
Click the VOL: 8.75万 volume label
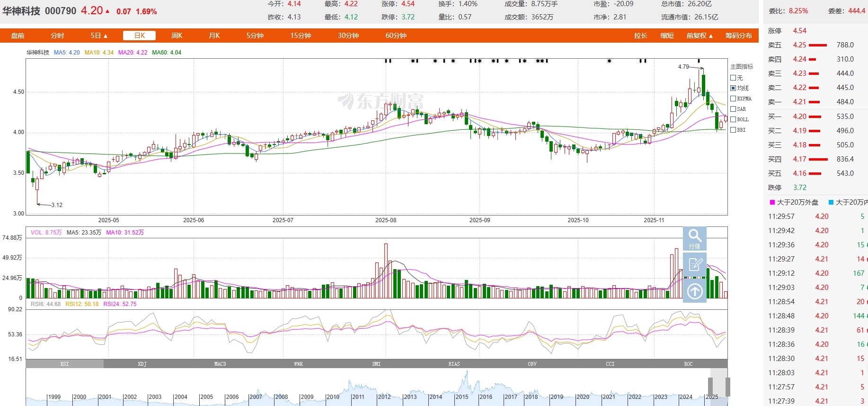pyautogui.click(x=46, y=233)
